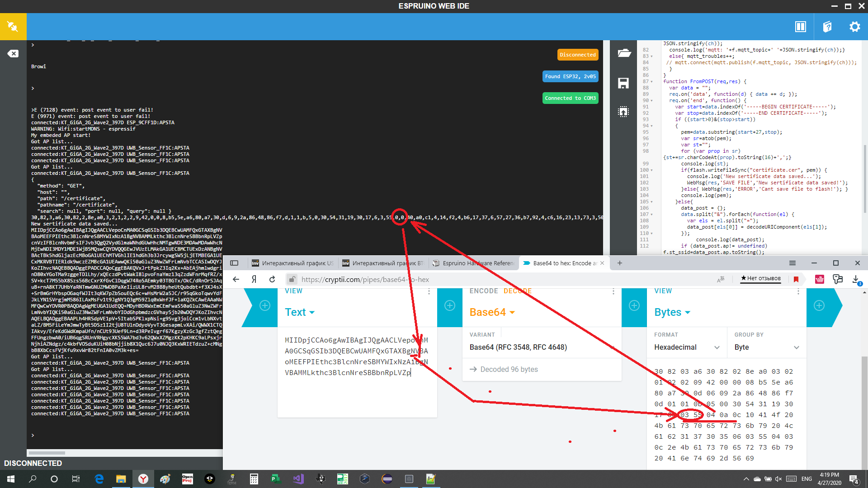
Task: Save code with the floppy disk icon
Action: (623, 83)
